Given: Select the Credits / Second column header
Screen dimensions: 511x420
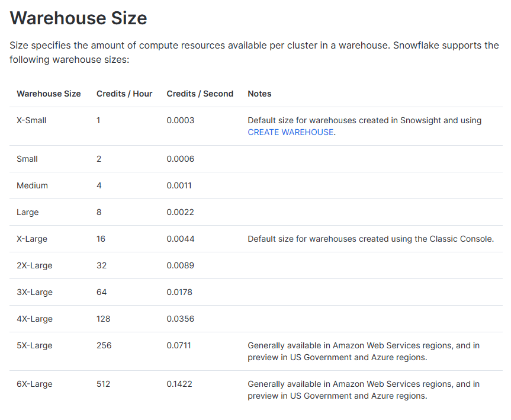Looking at the screenshot, I should tap(200, 94).
